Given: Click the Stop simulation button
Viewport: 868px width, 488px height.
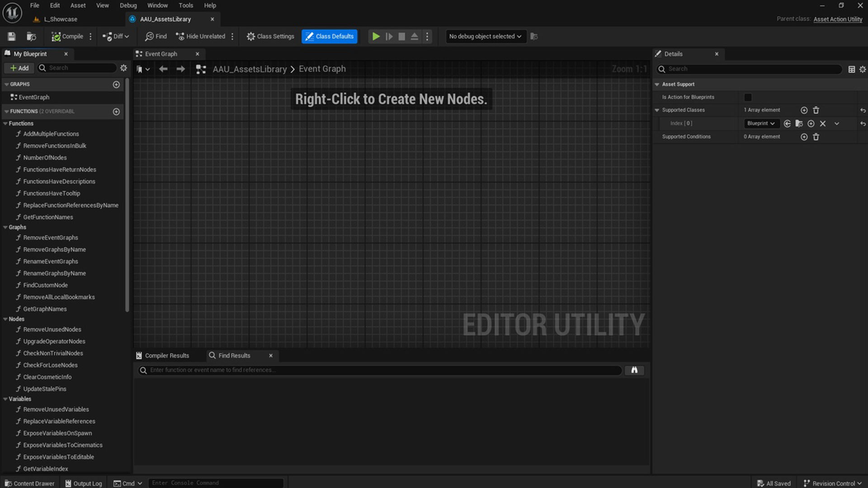Looking at the screenshot, I should [401, 36].
